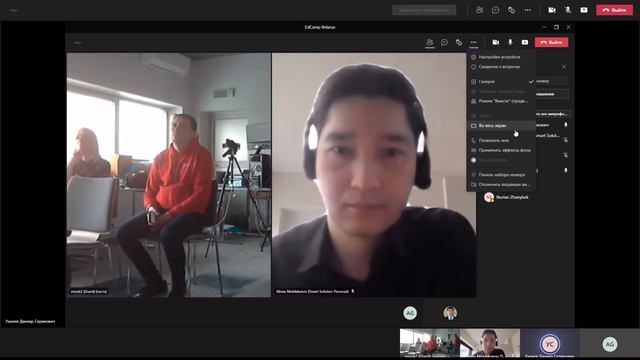Image resolution: width=640 pixels, height=360 pixels.
Task: Click first participant's microphone icon in list
Action: [x=566, y=124]
